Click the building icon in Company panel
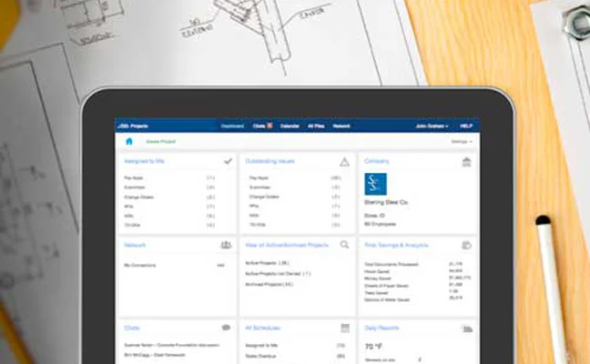Viewport: 590px width, 364px height. pyautogui.click(x=467, y=161)
